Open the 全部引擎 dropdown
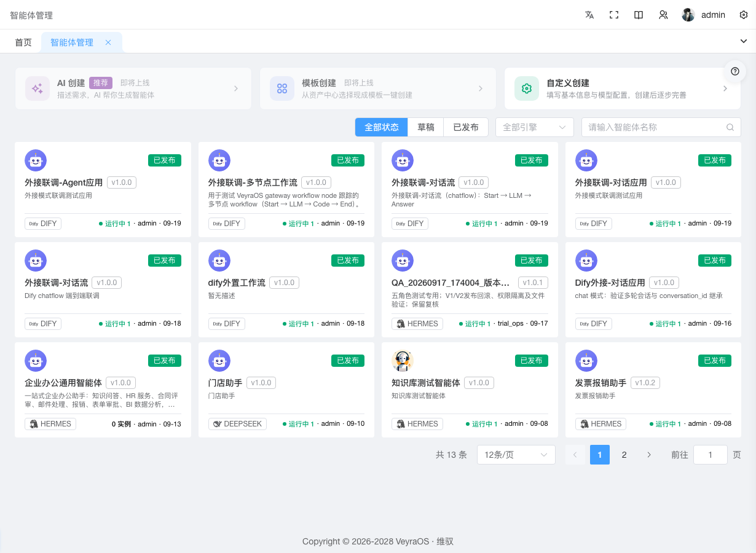Screen dimensions: 756x553 click(535, 127)
